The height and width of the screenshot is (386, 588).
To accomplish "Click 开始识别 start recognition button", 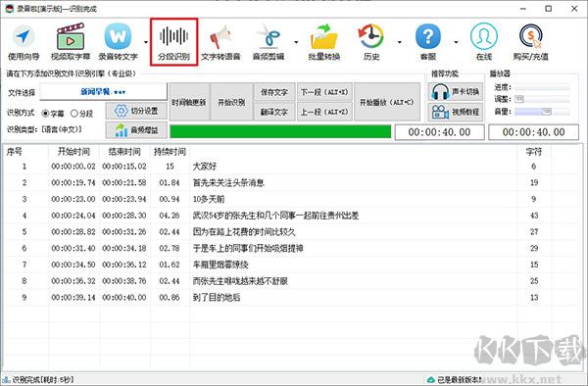I will coord(231,102).
